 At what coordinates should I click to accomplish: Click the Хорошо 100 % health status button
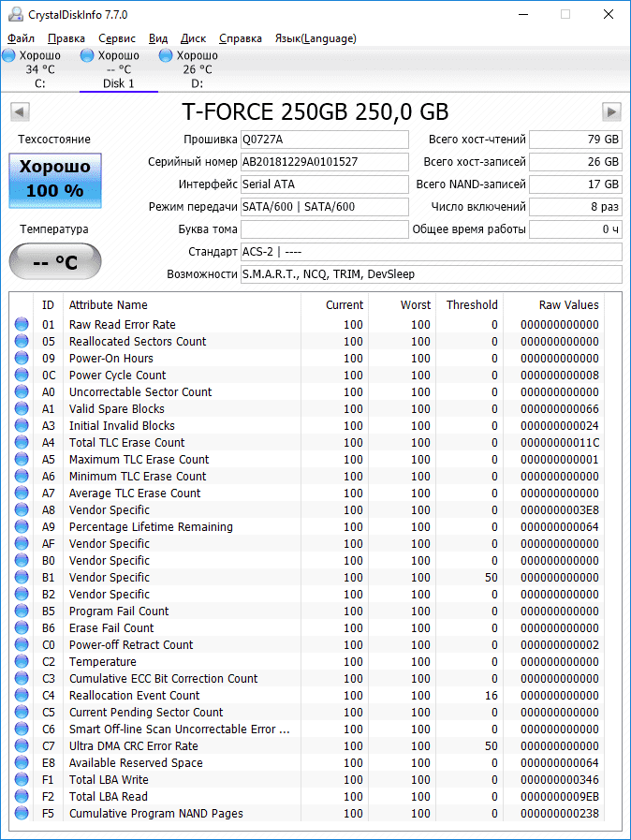[55, 180]
